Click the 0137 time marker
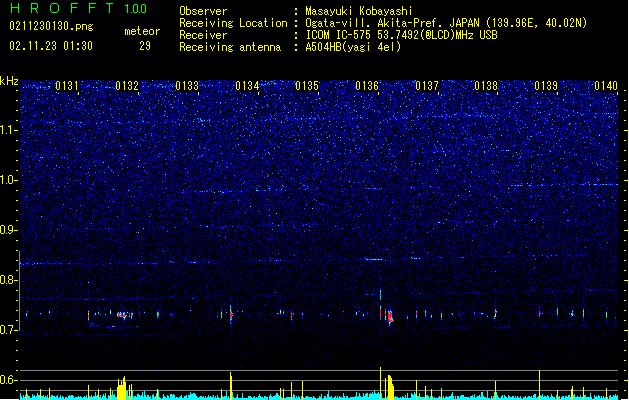 (x=427, y=86)
